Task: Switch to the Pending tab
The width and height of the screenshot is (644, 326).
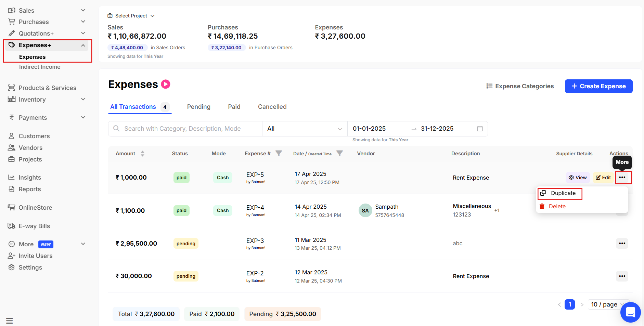Action: point(199,107)
